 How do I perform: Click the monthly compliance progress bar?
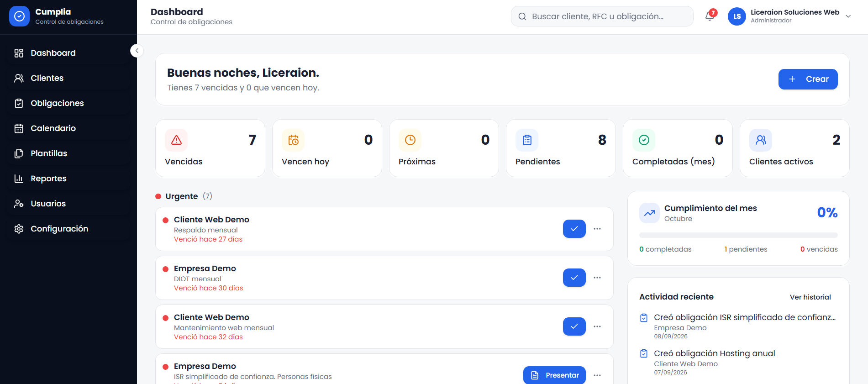pyautogui.click(x=738, y=235)
